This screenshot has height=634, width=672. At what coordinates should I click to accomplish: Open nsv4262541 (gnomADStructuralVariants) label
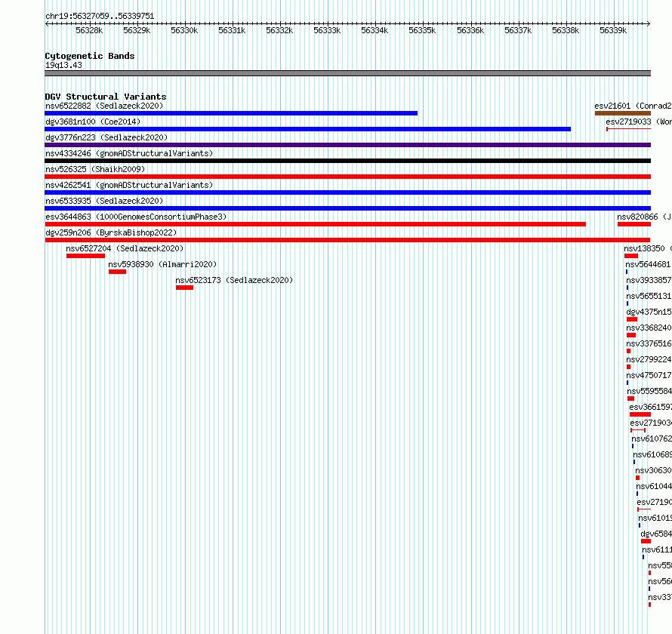pos(129,185)
